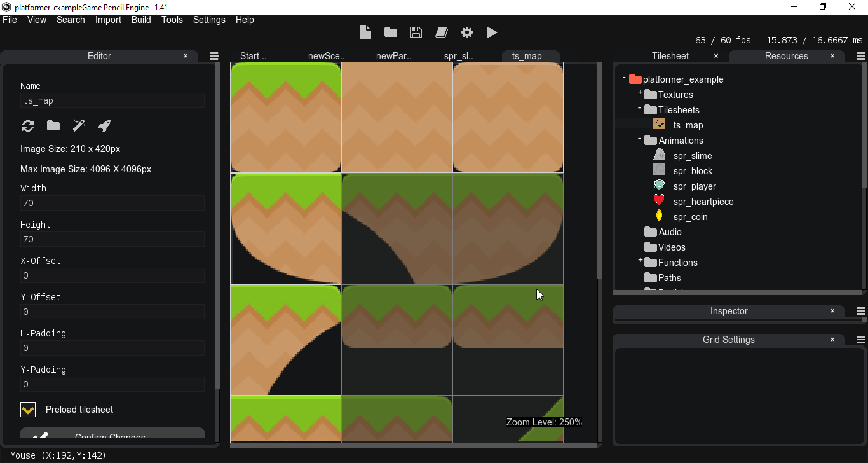The image size is (868, 463).
Task: Click the Confirm Changes button
Action: tap(112, 434)
